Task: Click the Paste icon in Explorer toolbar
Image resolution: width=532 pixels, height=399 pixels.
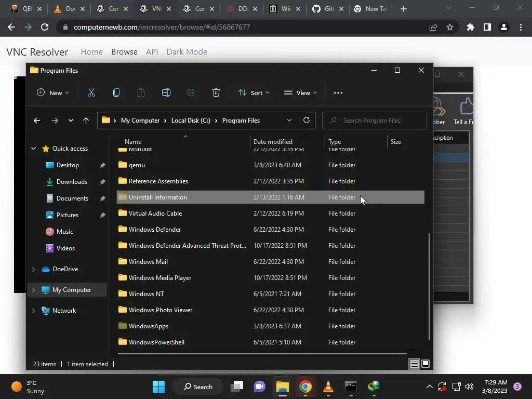Action: coord(141,92)
